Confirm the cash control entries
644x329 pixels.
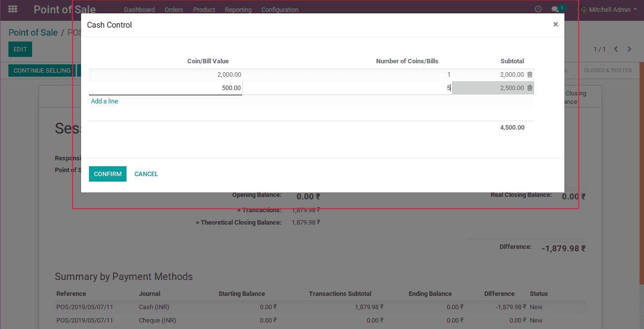coord(108,174)
